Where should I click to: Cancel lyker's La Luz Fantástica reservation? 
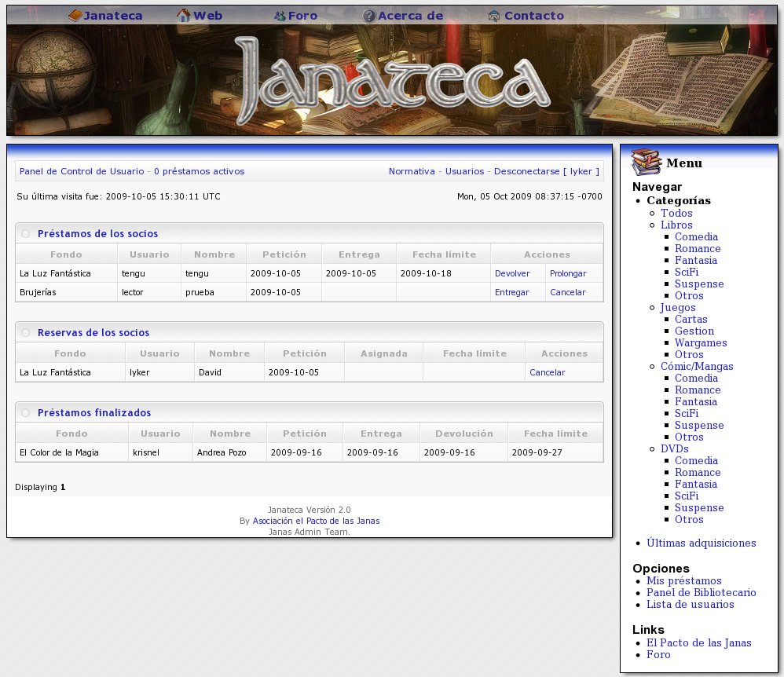547,372
